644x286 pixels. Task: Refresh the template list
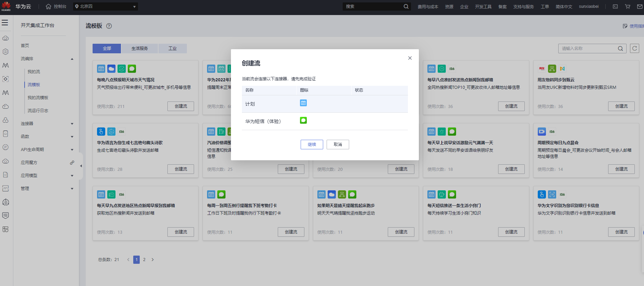pyautogui.click(x=635, y=49)
